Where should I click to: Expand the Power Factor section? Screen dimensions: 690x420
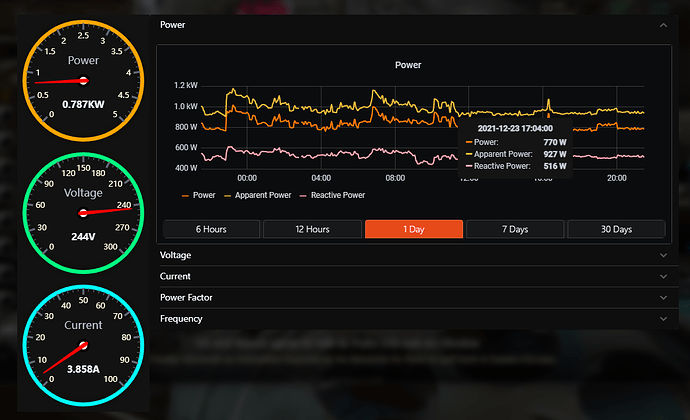662,298
